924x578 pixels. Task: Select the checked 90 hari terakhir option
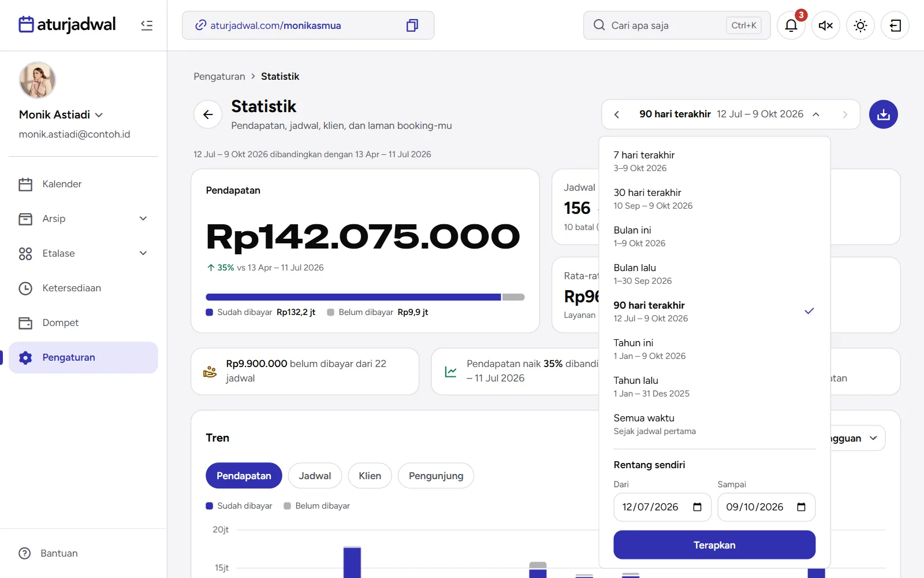(714, 312)
